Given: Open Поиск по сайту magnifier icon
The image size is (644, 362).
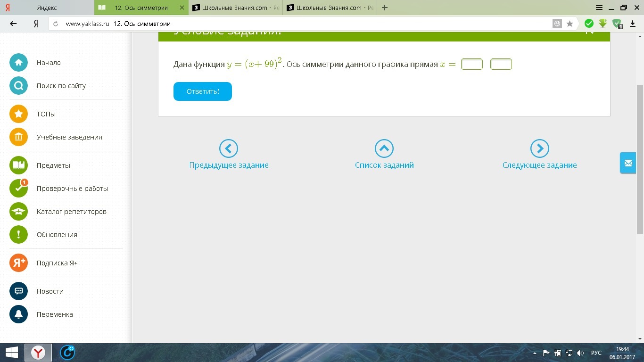Looking at the screenshot, I should tap(19, 86).
